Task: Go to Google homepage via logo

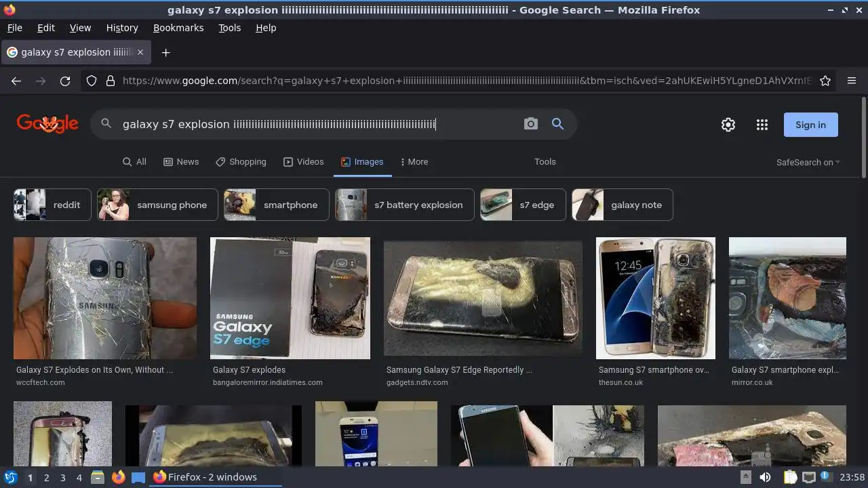Action: click(x=47, y=123)
